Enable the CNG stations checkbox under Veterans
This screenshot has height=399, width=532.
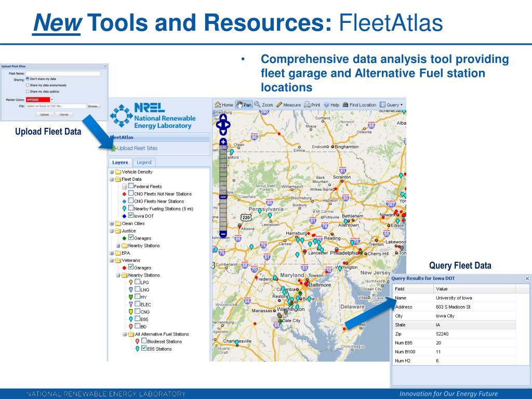coord(137,311)
